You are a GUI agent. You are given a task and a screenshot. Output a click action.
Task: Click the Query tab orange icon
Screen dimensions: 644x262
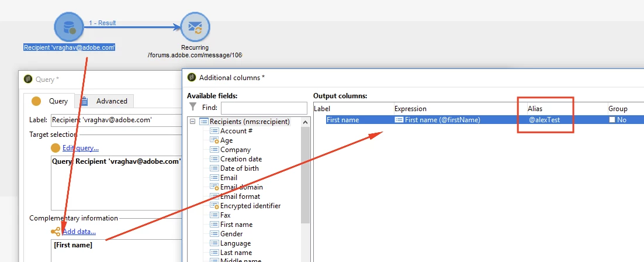(x=37, y=101)
